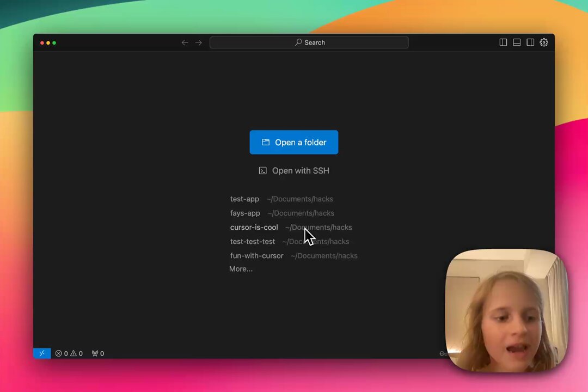Click the errors indicator in the status bar

point(62,353)
